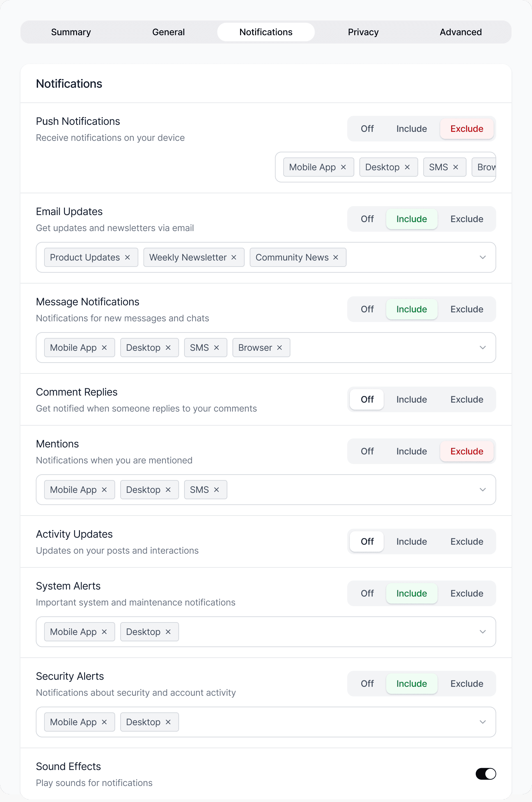Remove SMS tag from Mentions

pyautogui.click(x=216, y=490)
